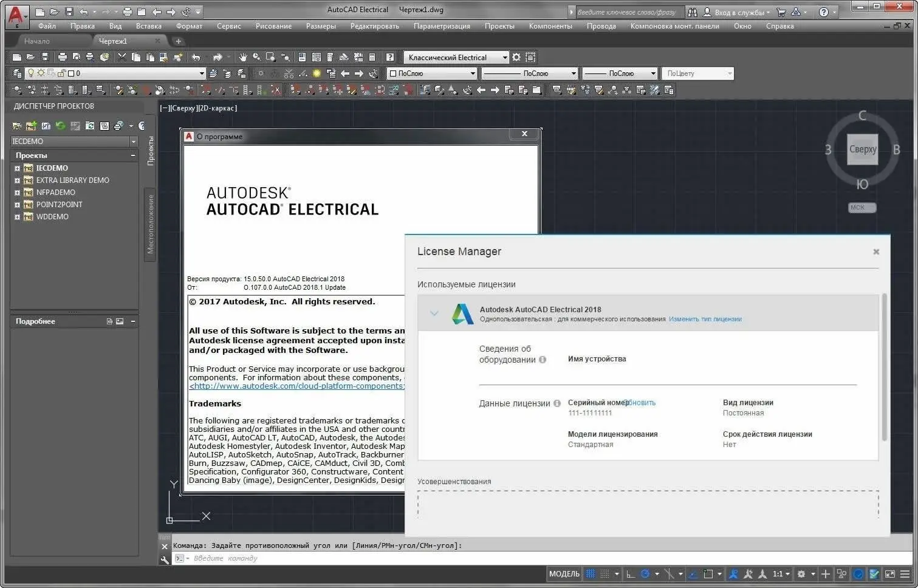Click the Infocenter search binoculars icon
The image size is (918, 588).
click(693, 12)
